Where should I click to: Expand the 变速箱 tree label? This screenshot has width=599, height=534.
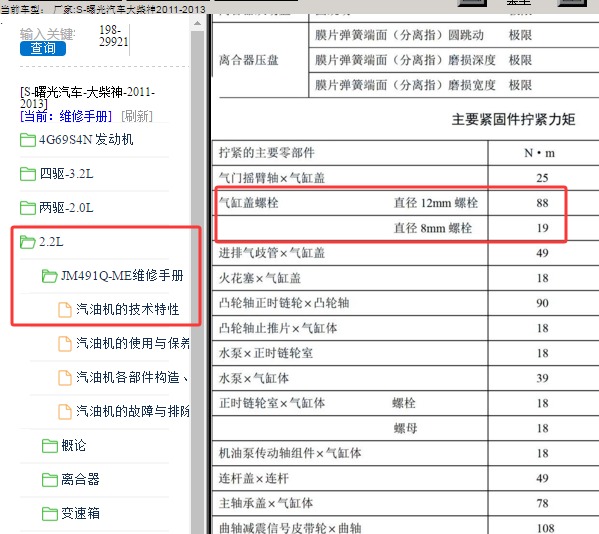(x=80, y=514)
